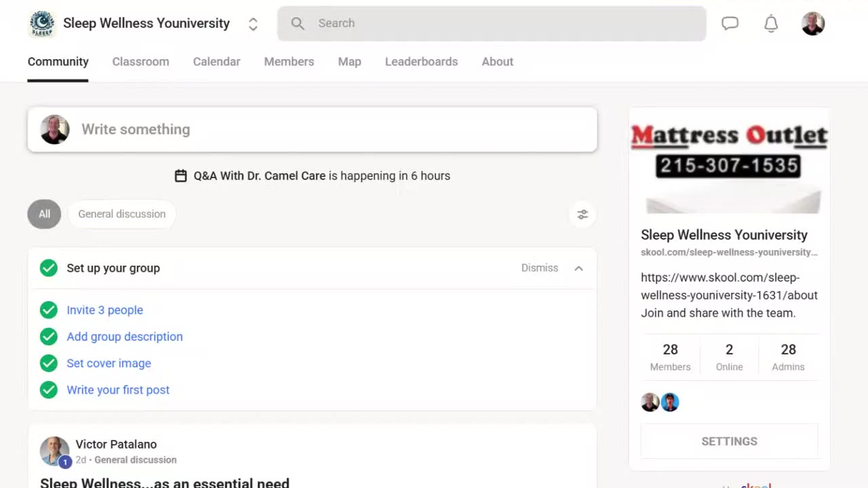Open the notifications bell
868x488 pixels.
[771, 24]
